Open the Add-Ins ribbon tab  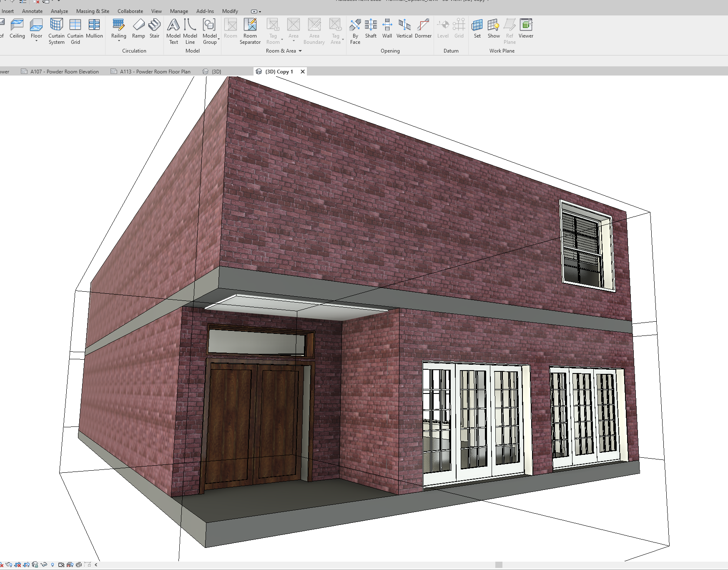[x=205, y=11]
